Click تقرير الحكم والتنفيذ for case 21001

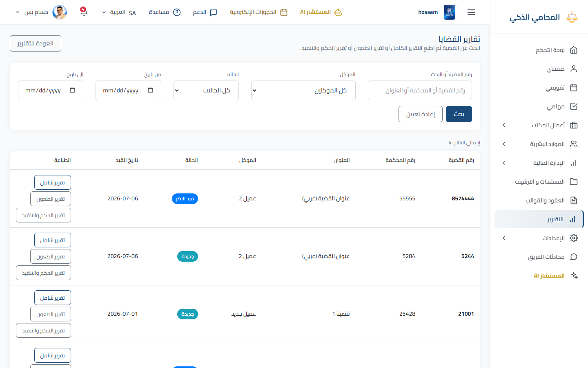pos(43,330)
